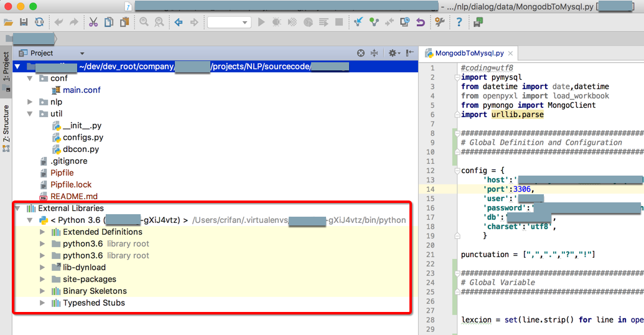Click the Debug bug icon
This screenshot has width=644, height=335.
(276, 22)
